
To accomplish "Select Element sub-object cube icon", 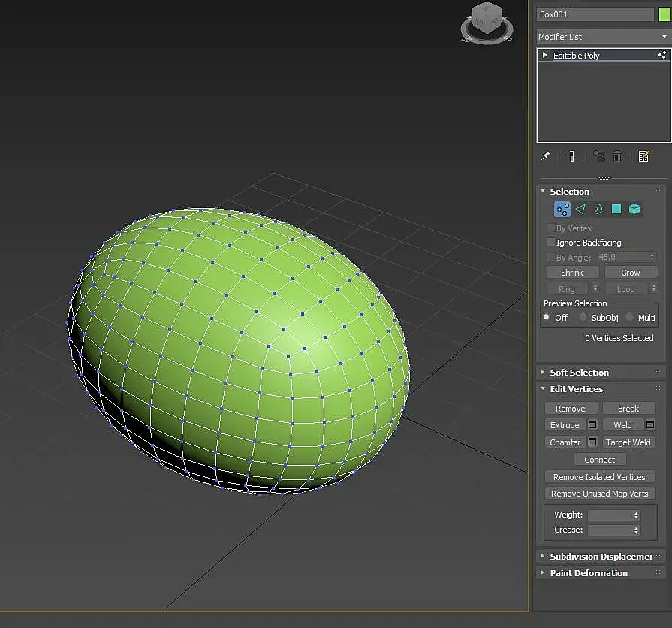I will [634, 210].
